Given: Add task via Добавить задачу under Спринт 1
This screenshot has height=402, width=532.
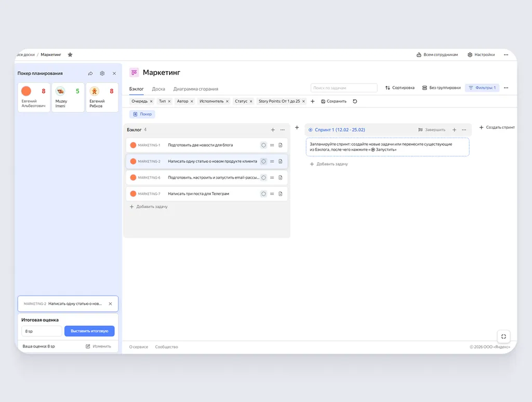Looking at the screenshot, I should [329, 164].
